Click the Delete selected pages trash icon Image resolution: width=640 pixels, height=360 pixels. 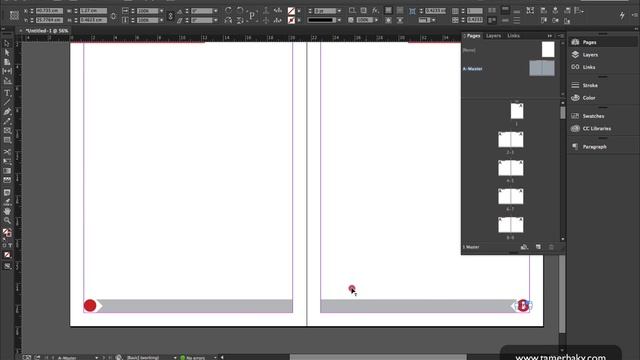pyautogui.click(x=551, y=247)
